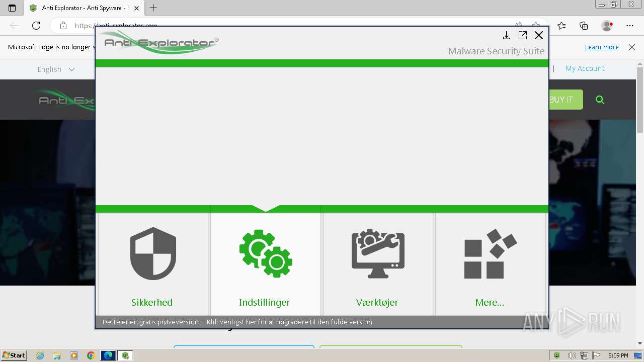The height and width of the screenshot is (362, 644).
Task: Open Anti Explorator tray shield icon
Action: [x=557, y=355]
